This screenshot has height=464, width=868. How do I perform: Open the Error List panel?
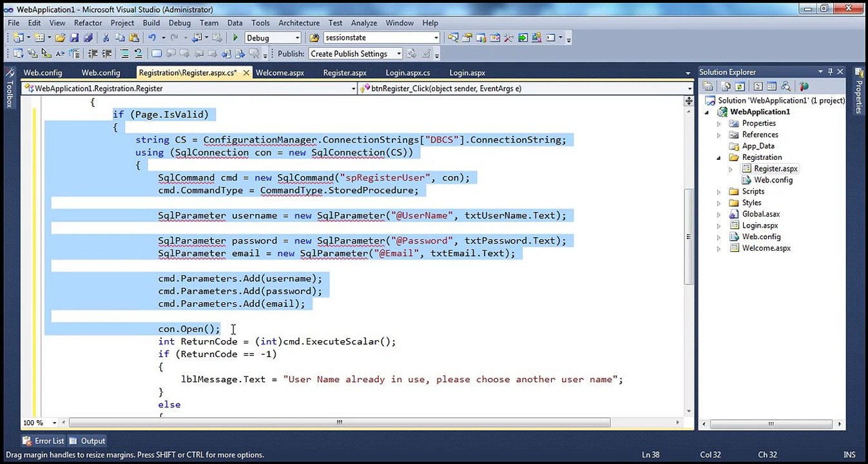43,441
